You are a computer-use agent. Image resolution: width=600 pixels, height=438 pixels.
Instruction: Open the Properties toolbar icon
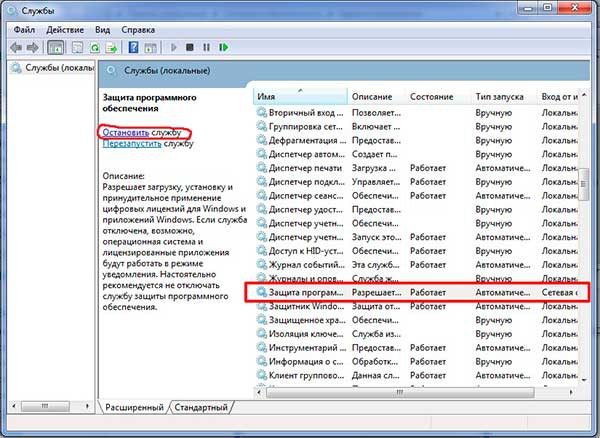point(77,47)
